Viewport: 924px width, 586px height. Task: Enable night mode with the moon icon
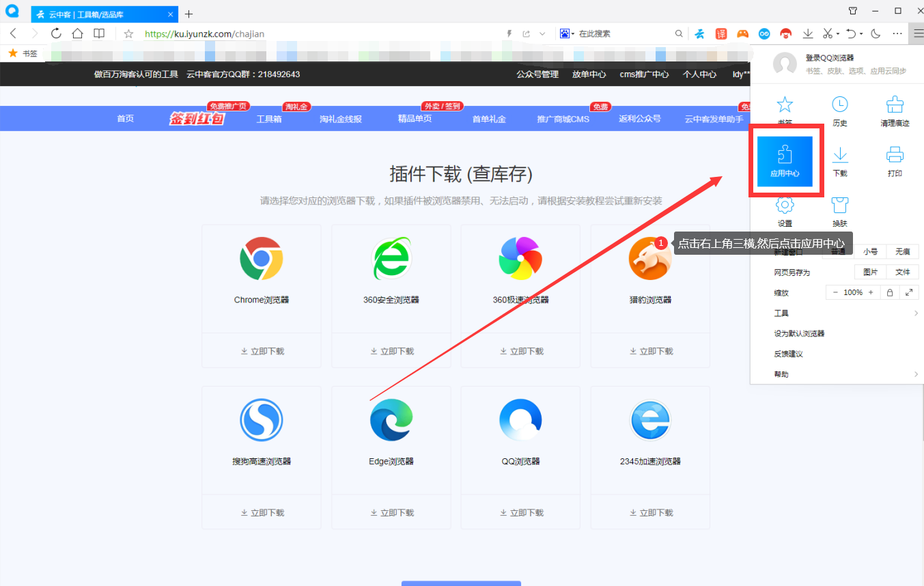(876, 33)
